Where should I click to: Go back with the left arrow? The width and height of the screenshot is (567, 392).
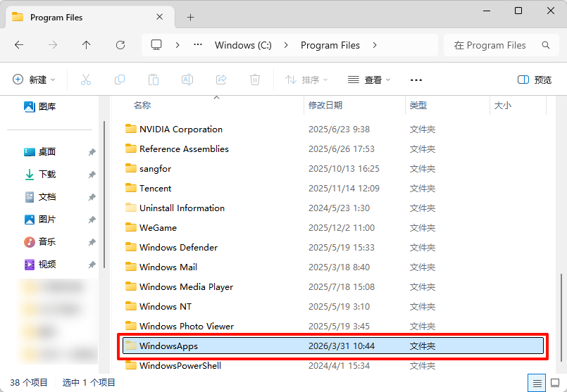[19, 45]
